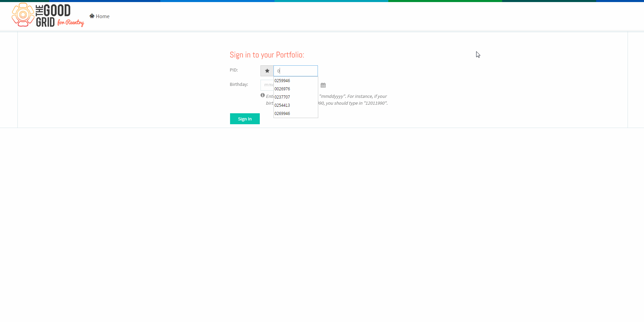The height and width of the screenshot is (322, 644).
Task: Click The Good Grid for Reentry logo
Action: [48, 15]
